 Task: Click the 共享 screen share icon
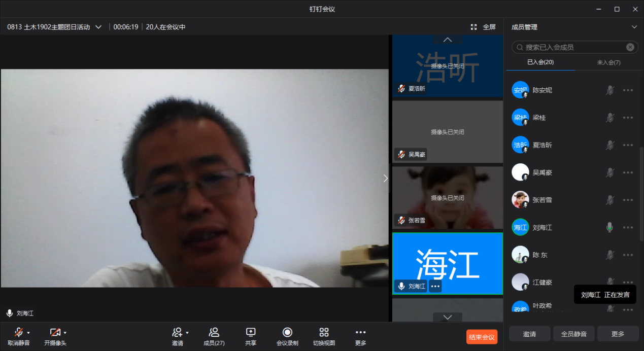click(251, 332)
